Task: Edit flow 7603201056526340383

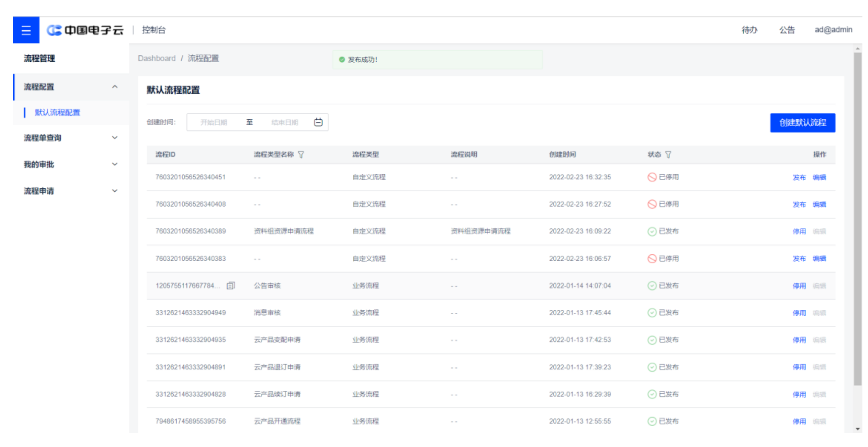Action: 819,258
